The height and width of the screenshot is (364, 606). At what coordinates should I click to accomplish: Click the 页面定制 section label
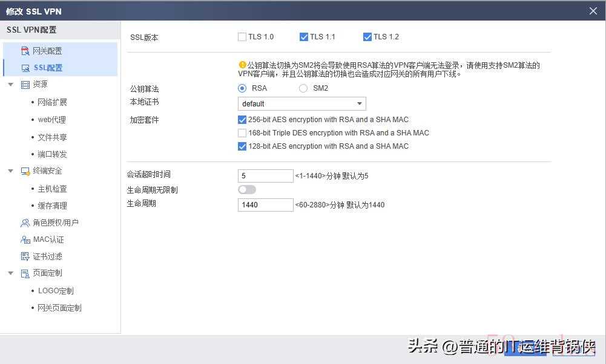47,273
